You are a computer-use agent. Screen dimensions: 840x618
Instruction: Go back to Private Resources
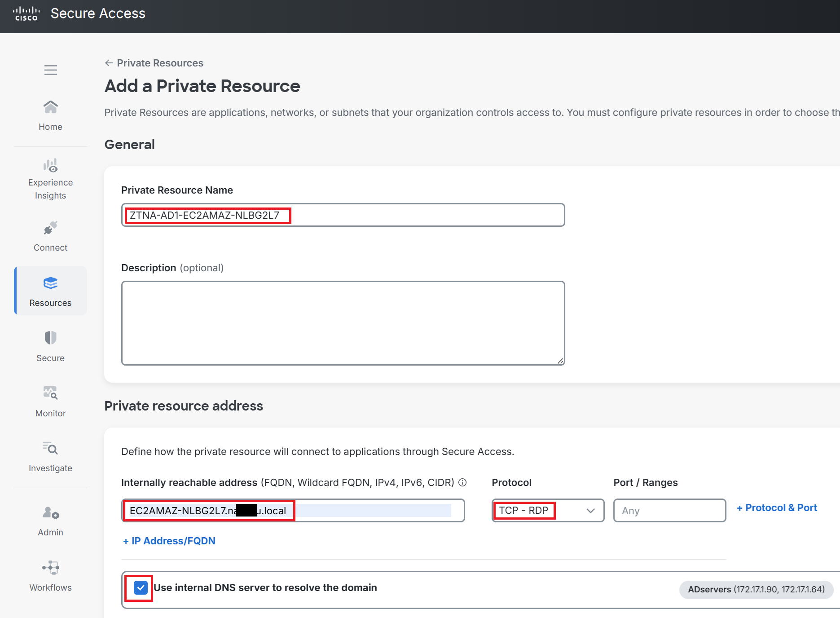tap(154, 63)
